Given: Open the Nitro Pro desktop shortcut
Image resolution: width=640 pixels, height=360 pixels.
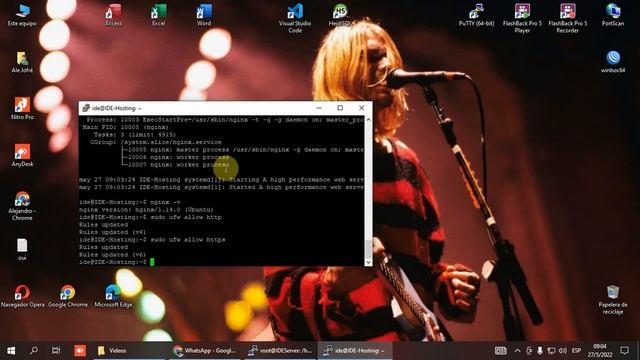Looking at the screenshot, I should 22,108.
